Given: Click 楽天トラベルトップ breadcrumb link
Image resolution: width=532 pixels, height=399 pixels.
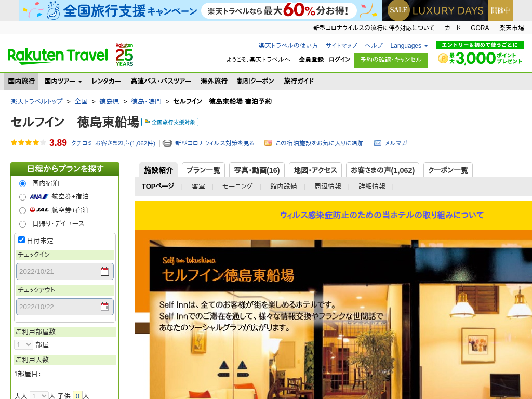Looking at the screenshot, I should (37, 101).
